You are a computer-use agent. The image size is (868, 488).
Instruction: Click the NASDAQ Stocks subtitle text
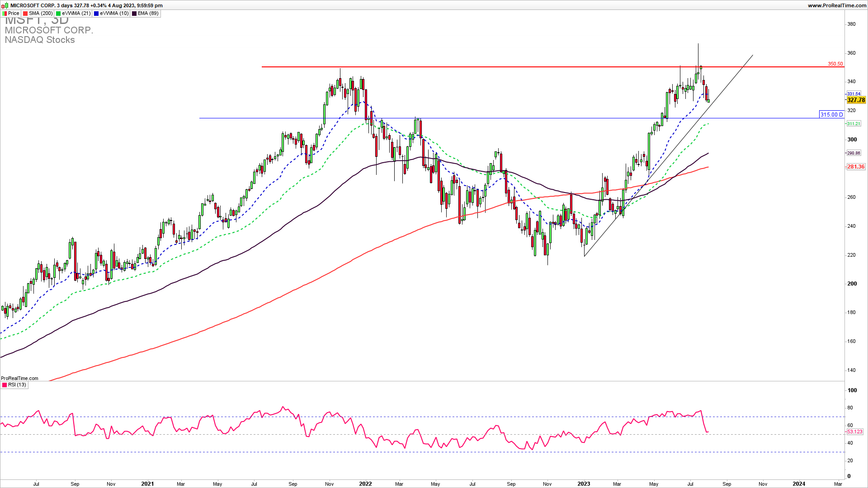click(40, 40)
